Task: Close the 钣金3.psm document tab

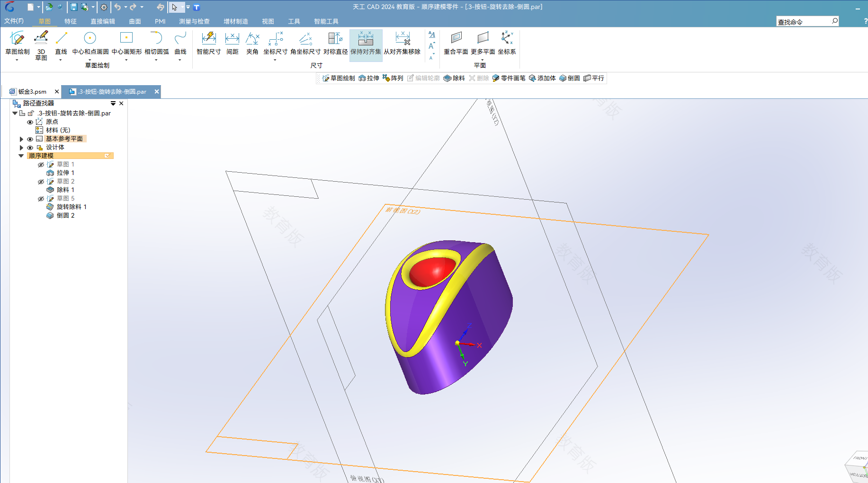Action: tap(57, 92)
